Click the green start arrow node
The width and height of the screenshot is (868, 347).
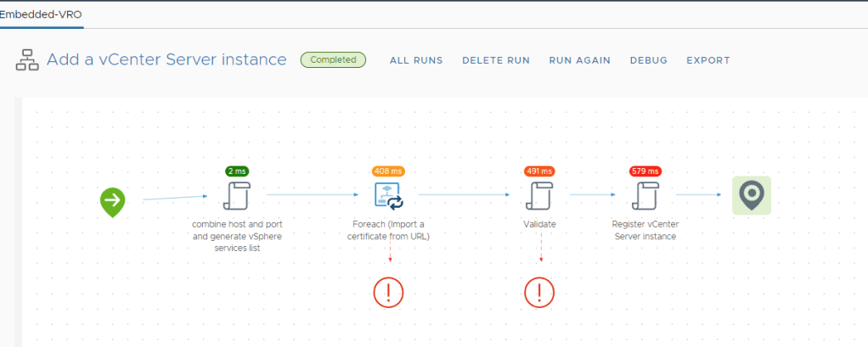[112, 202]
